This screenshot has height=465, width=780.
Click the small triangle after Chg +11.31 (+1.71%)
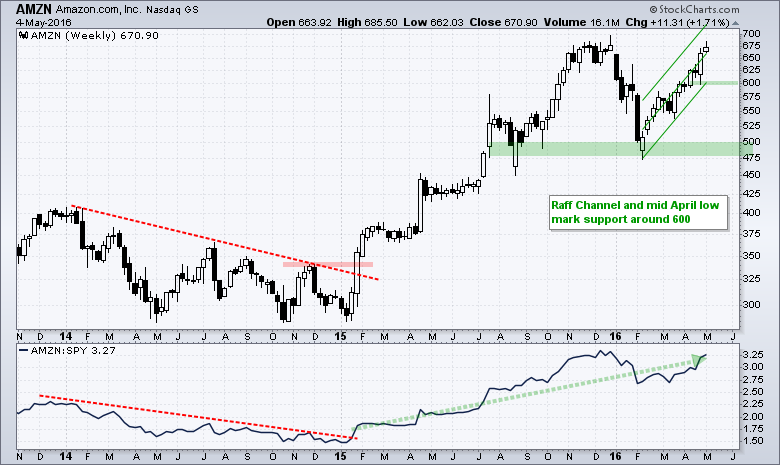click(x=736, y=23)
